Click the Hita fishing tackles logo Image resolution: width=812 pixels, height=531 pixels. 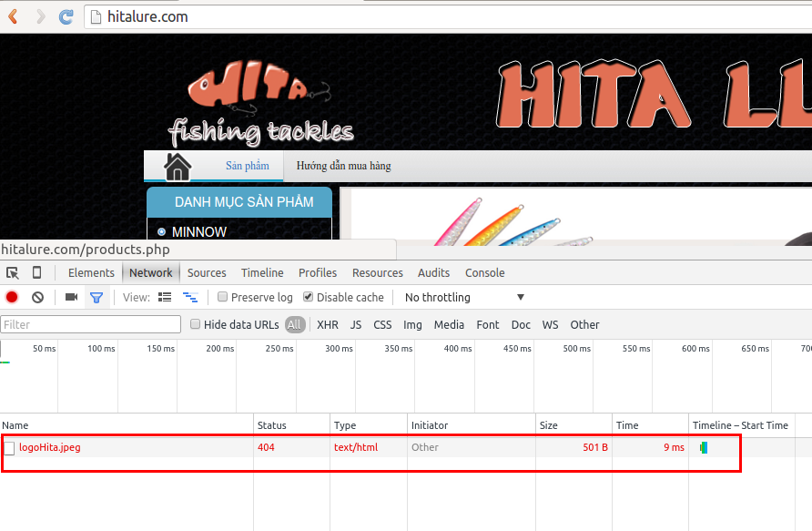(x=260, y=104)
